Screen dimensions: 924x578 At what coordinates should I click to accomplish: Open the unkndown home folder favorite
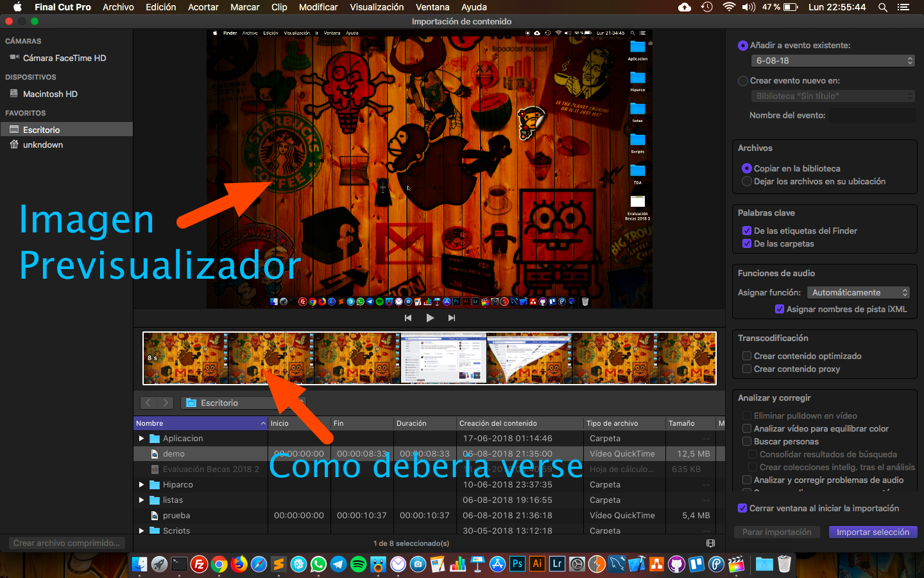(42, 144)
